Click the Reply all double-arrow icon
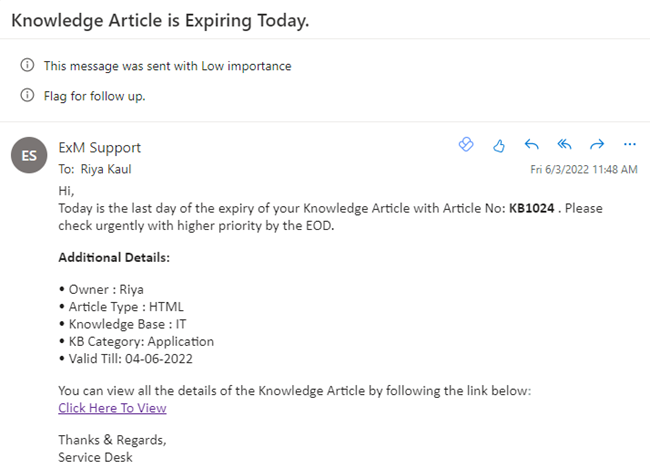The height and width of the screenshot is (469, 650). pos(564,145)
